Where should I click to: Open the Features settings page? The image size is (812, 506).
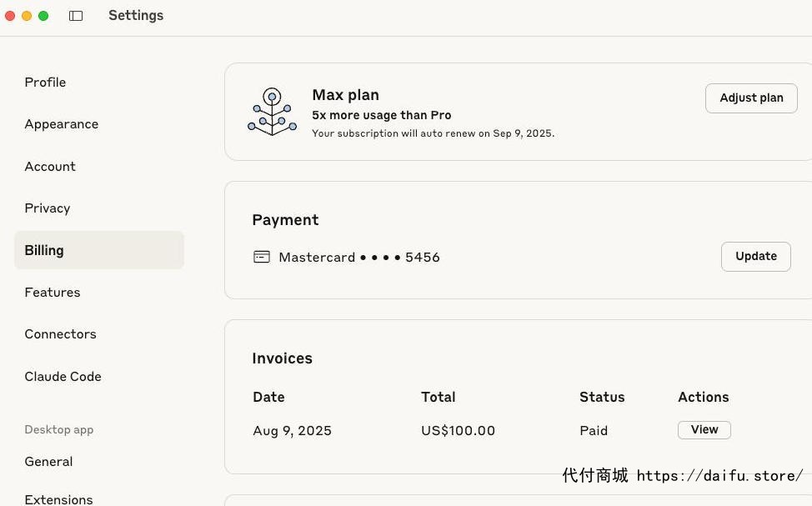(x=53, y=292)
